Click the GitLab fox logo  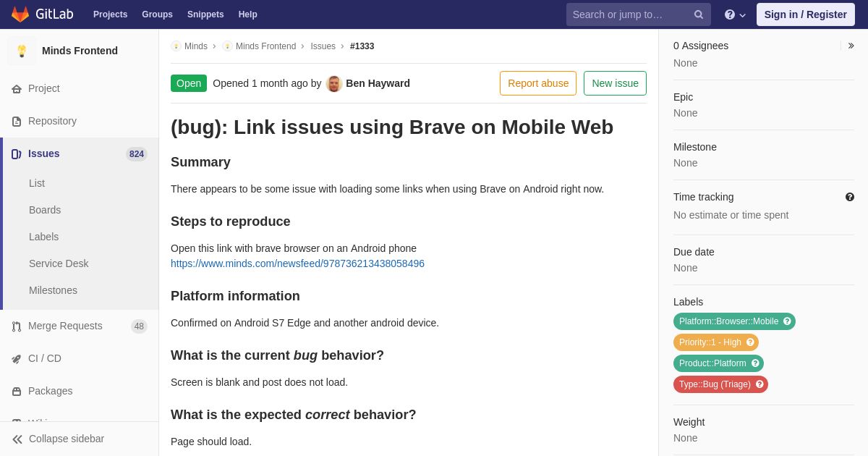coord(20,14)
